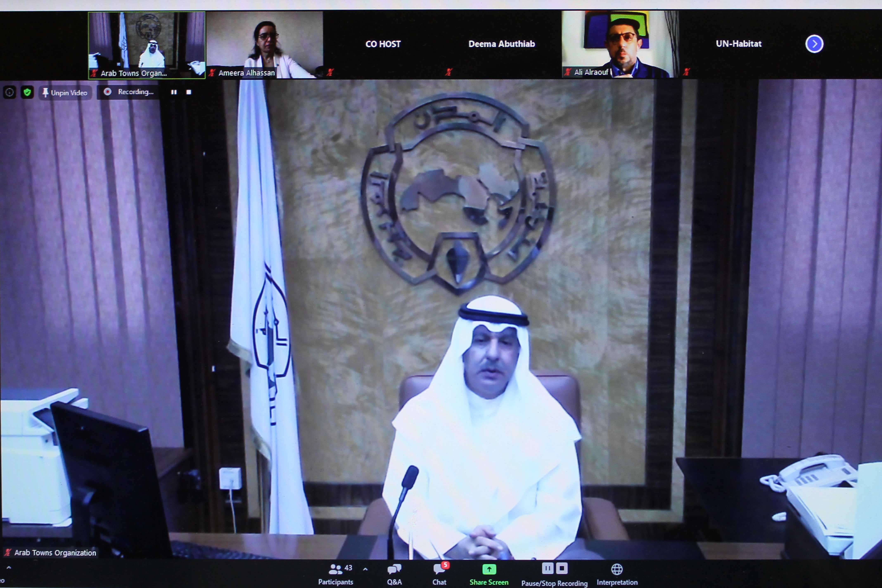
Task: Click muted mic icon on CO HOST tile
Action: pyautogui.click(x=330, y=72)
